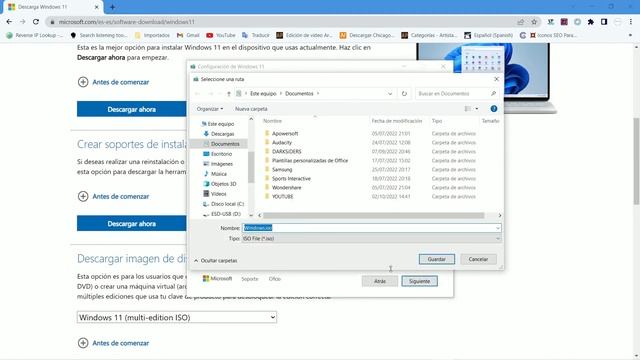Select the Wondershare folder
Image resolution: width=640 pixels, height=360 pixels.
tap(287, 187)
